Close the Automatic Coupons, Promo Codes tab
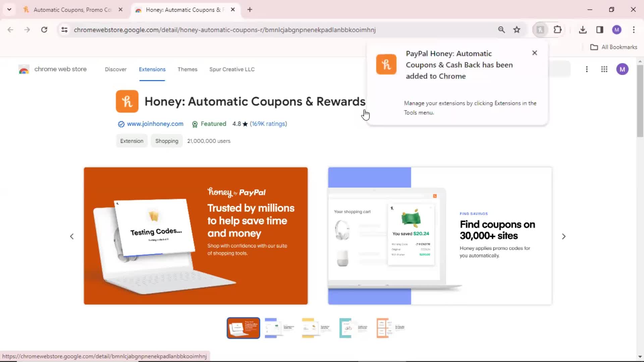 click(x=120, y=10)
